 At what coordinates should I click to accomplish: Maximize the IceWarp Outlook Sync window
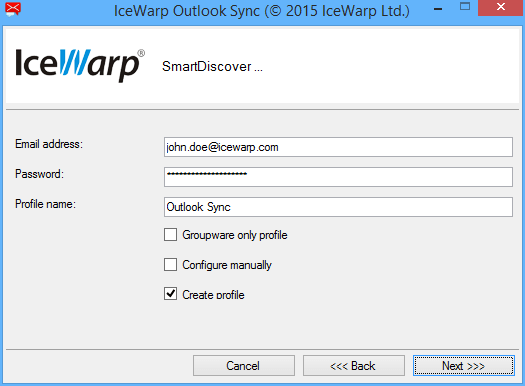[x=465, y=7]
